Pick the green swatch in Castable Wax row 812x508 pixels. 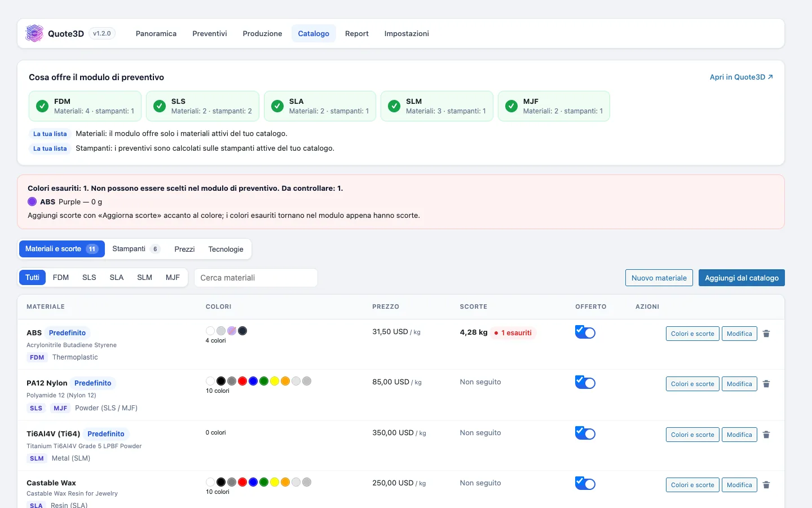click(264, 482)
